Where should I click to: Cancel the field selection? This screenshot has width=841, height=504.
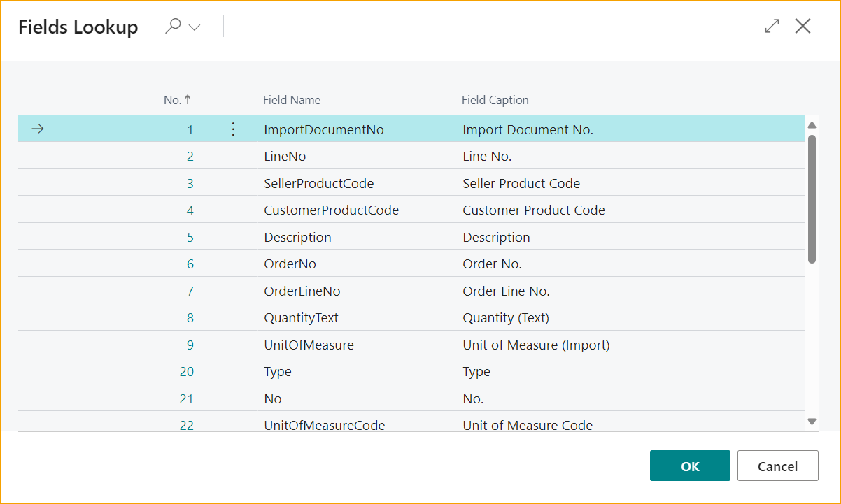click(777, 466)
